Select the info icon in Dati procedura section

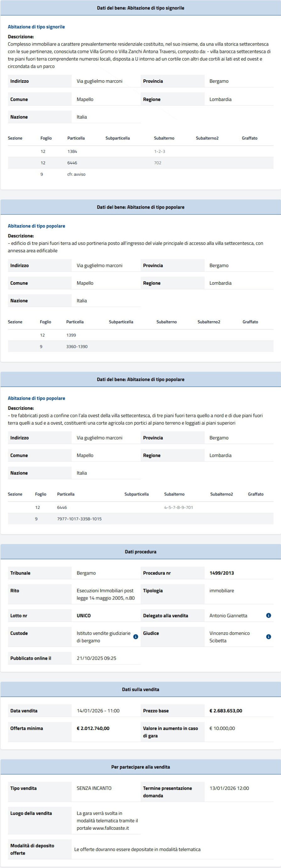pos(269,615)
